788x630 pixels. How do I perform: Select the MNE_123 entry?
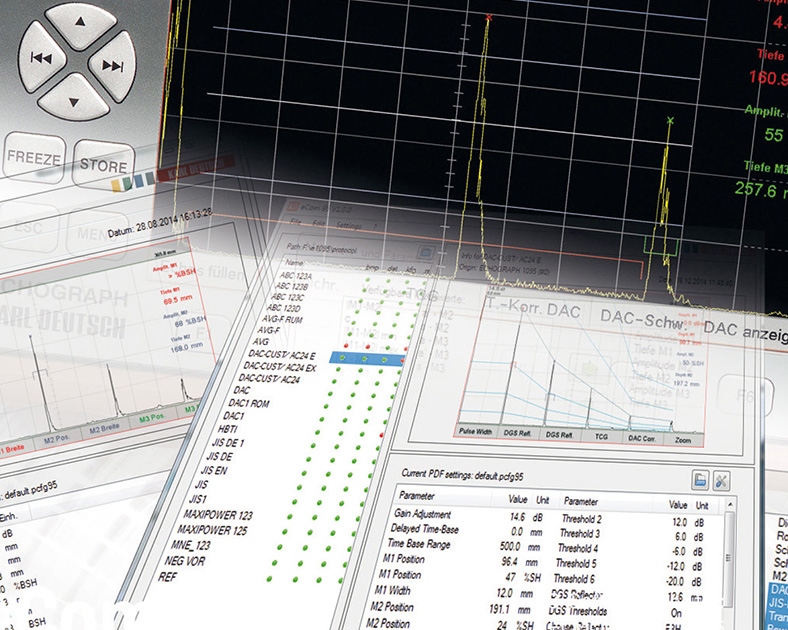pyautogui.click(x=190, y=545)
